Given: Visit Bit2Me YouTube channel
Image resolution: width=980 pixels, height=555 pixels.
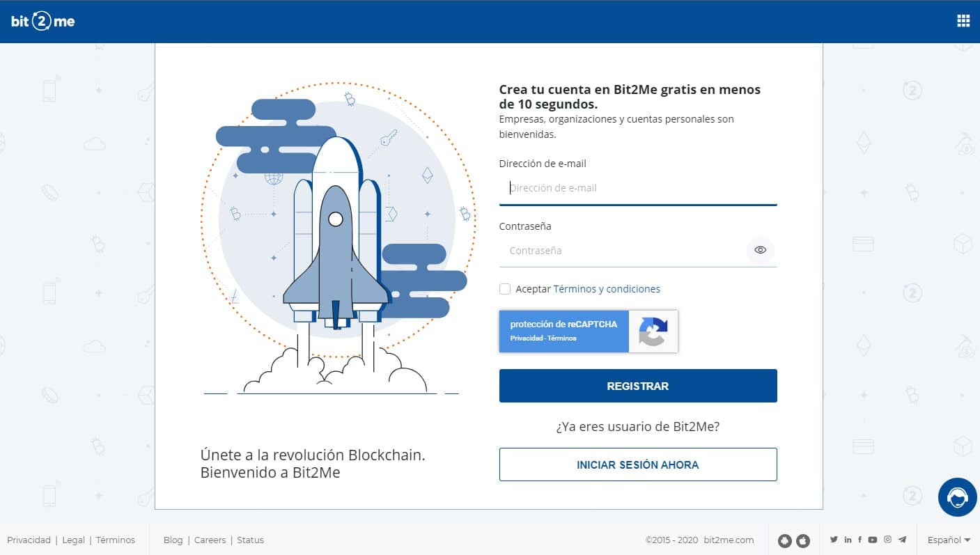Looking at the screenshot, I should click(x=873, y=540).
